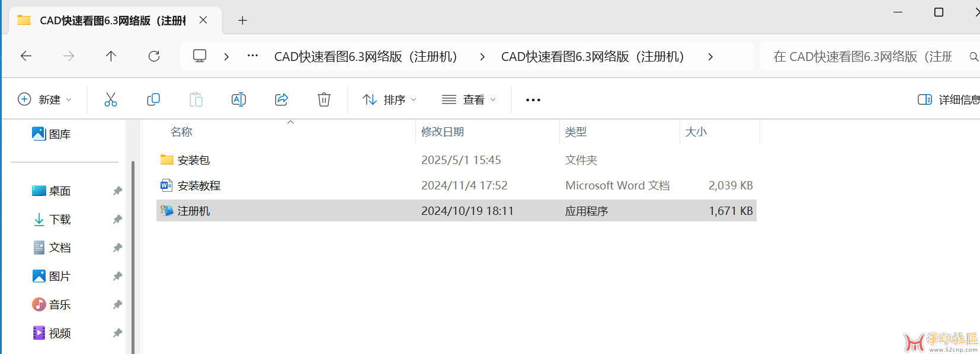
Task: Copy the selected file
Action: (x=153, y=99)
